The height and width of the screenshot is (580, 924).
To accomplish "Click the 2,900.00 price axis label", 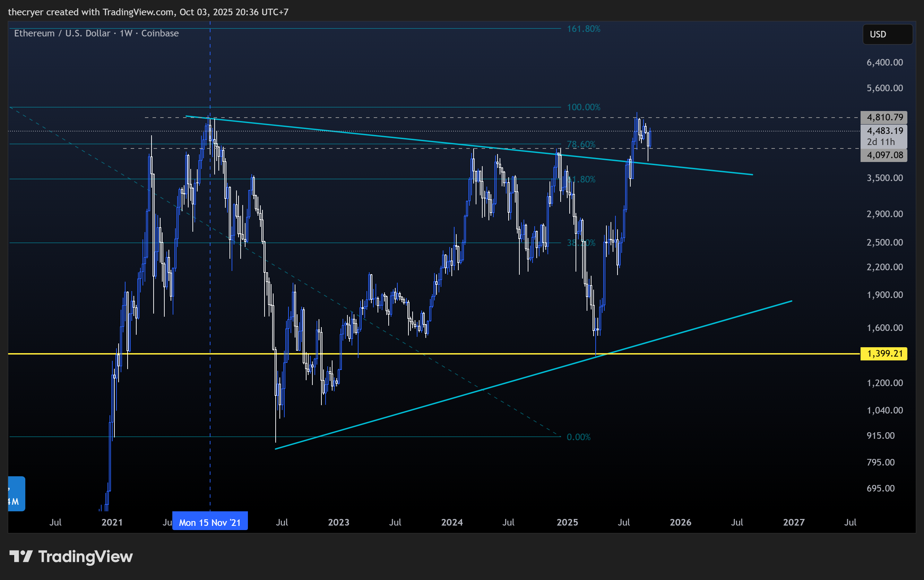I will tap(884, 214).
